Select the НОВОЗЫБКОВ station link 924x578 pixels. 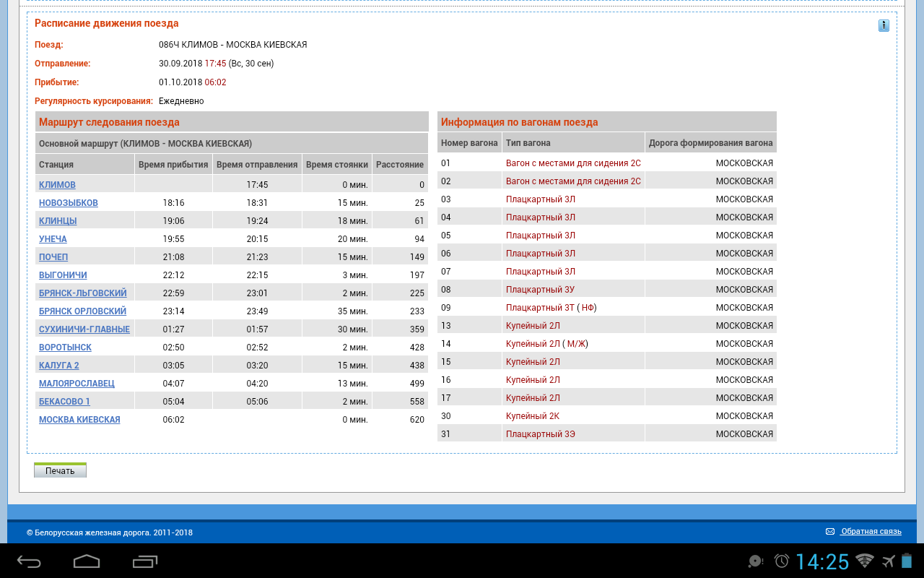click(69, 203)
